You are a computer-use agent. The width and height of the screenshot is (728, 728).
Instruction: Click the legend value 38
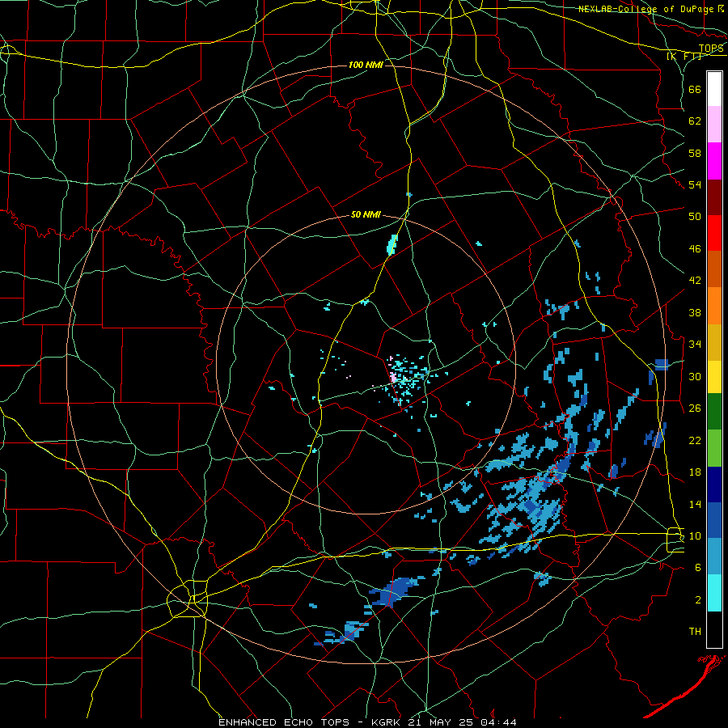coord(695,312)
